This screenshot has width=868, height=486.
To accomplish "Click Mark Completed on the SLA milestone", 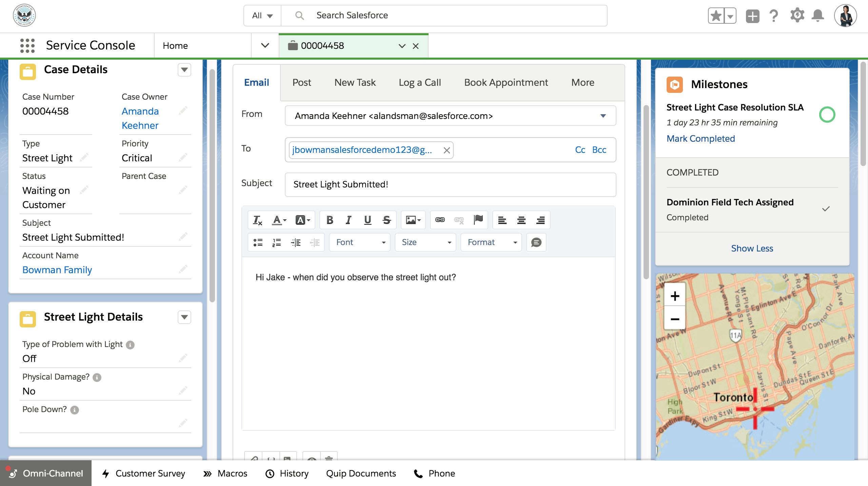I will click(701, 139).
